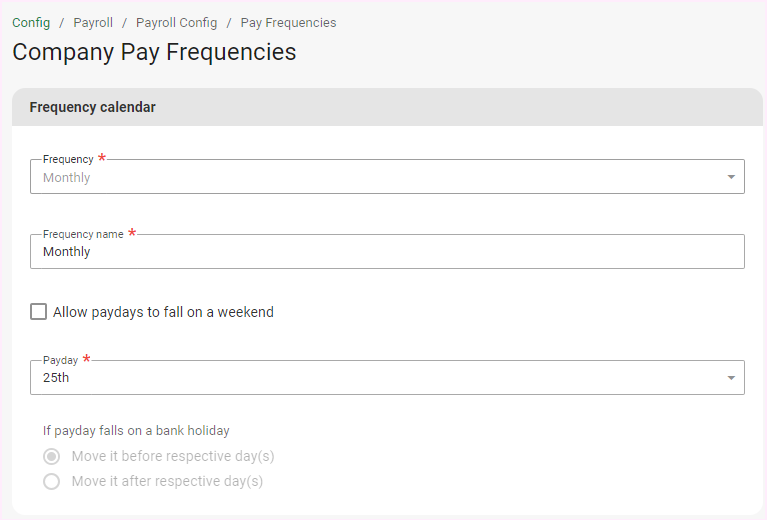Screen dimensions: 767x520
Task: Select the 'Move it before respective day(s)' radio circle
Action: (52, 456)
